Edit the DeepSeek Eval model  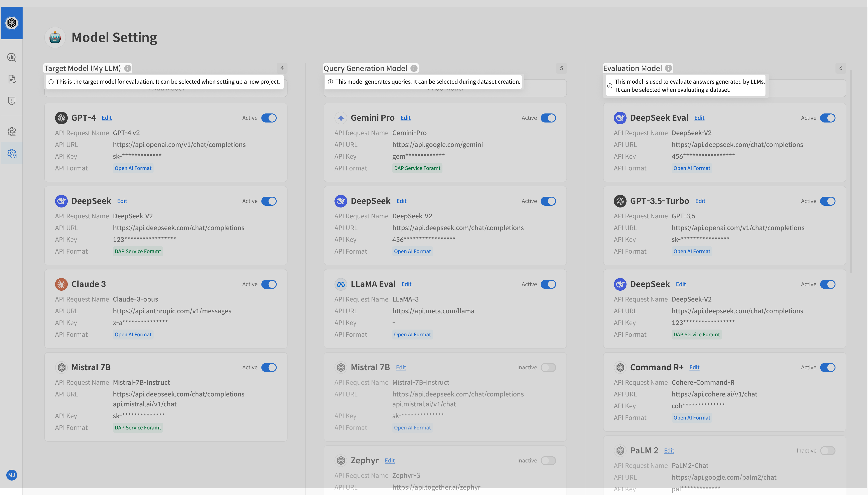700,118
